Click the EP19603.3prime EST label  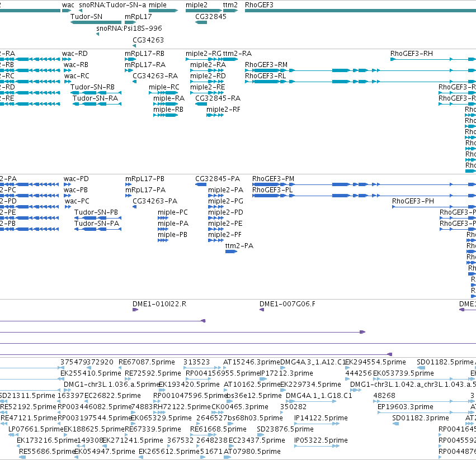[x=406, y=407]
